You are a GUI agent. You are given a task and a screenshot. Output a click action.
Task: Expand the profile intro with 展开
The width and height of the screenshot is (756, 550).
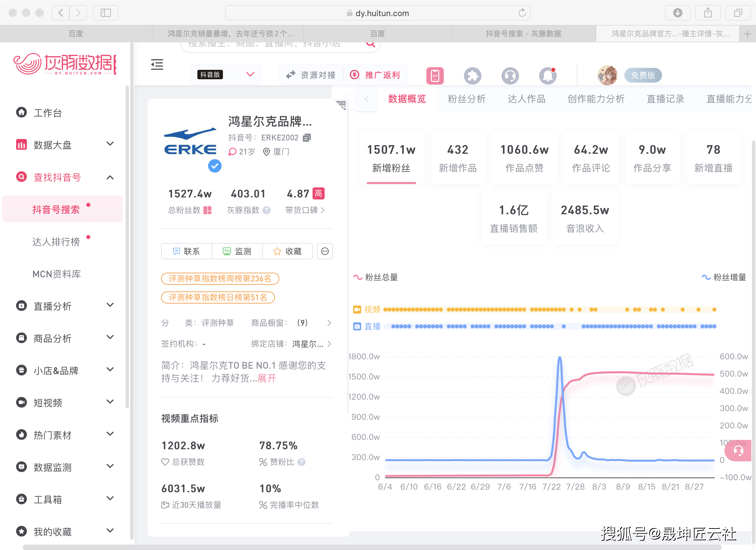[267, 378]
